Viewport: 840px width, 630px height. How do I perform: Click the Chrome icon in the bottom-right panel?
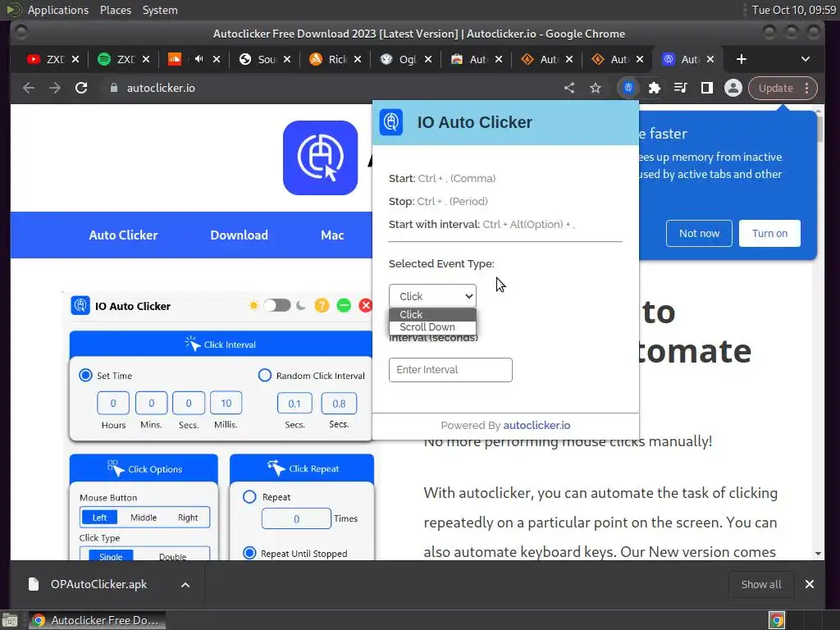777,620
